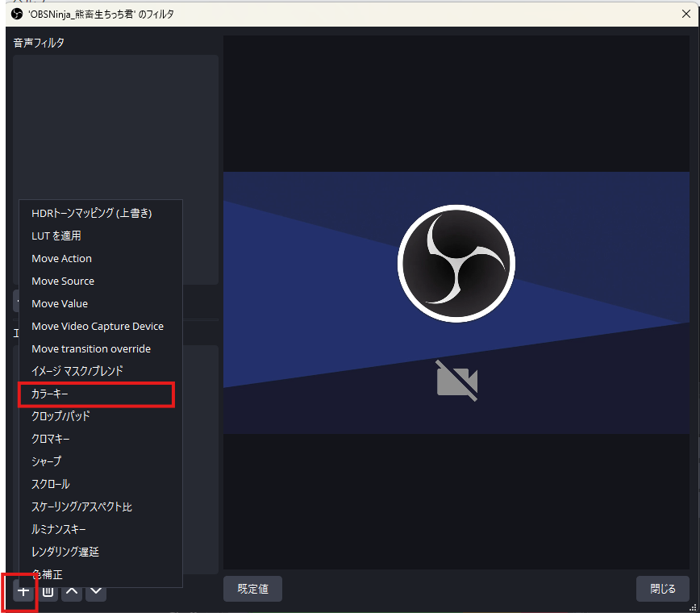The image size is (700, 613).
Task: Click the 閉じる button
Action: pyautogui.click(x=662, y=589)
